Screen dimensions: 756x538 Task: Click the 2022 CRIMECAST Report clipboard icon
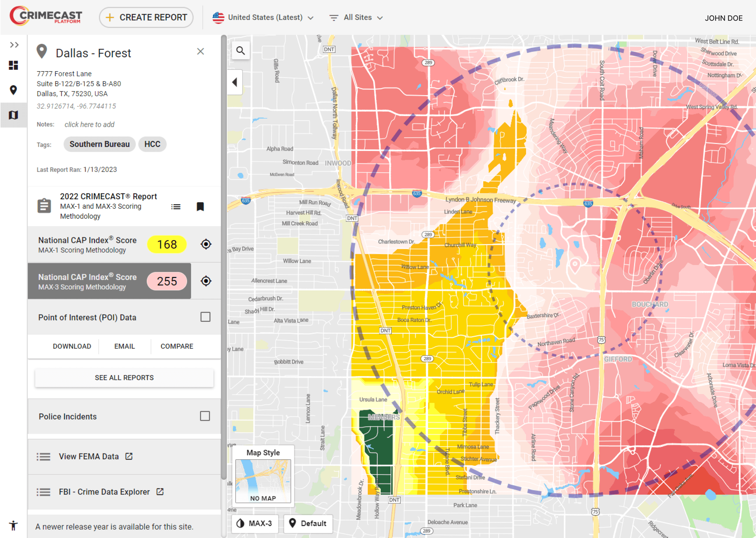click(x=44, y=206)
